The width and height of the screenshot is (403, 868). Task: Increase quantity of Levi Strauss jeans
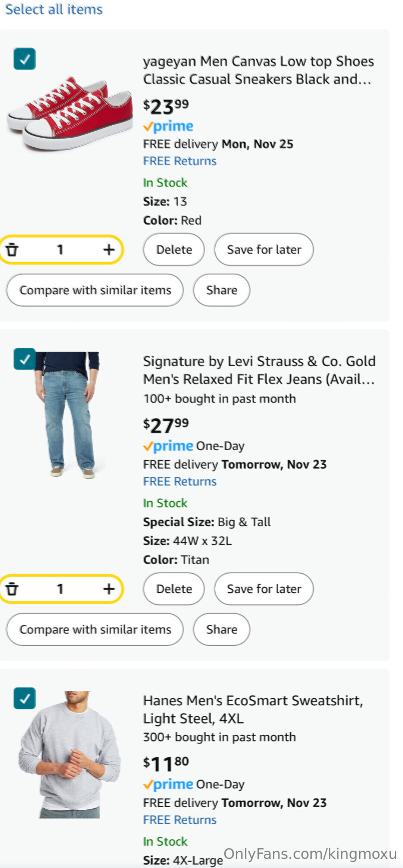[109, 589]
